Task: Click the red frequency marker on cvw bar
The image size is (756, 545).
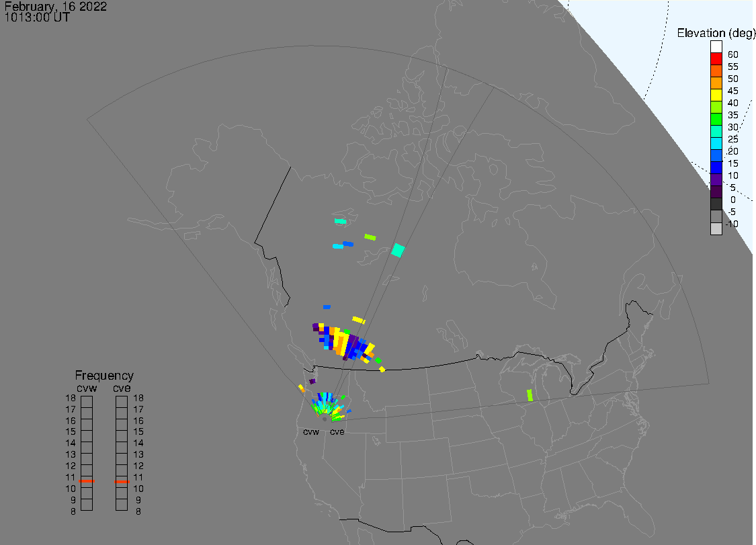Action: click(x=87, y=481)
